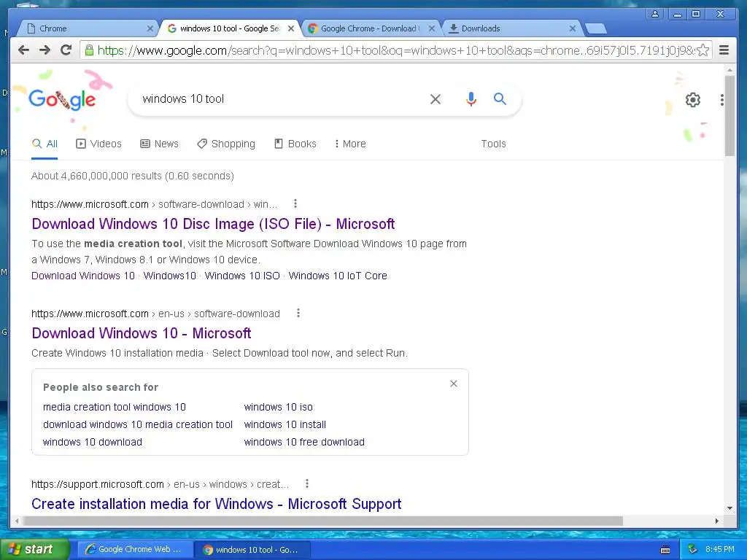Click the windows 10 install suggestion

click(285, 425)
